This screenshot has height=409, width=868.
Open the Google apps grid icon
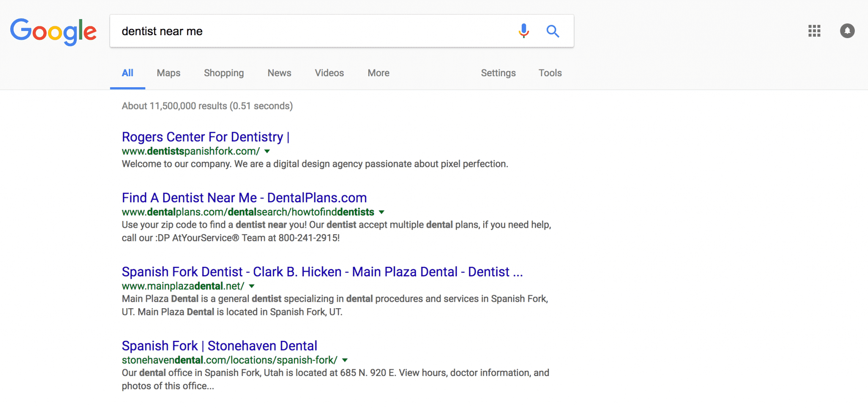click(x=814, y=31)
